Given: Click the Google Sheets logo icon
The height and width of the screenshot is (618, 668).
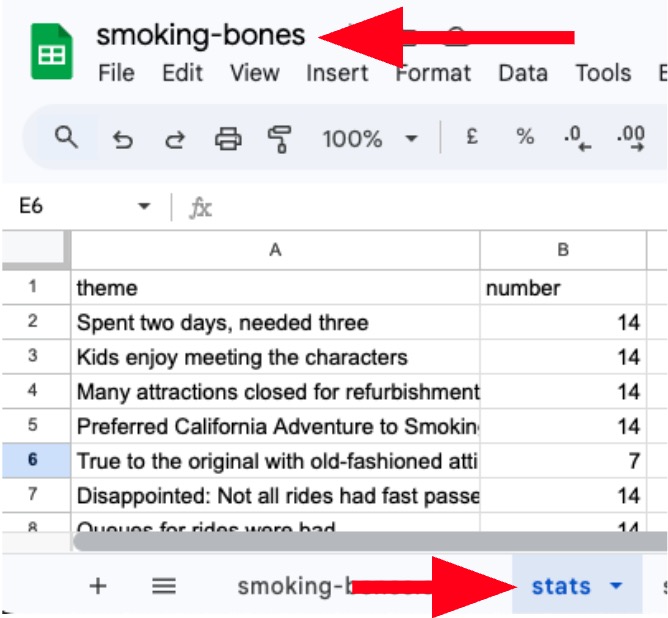Looking at the screenshot, I should (x=50, y=53).
